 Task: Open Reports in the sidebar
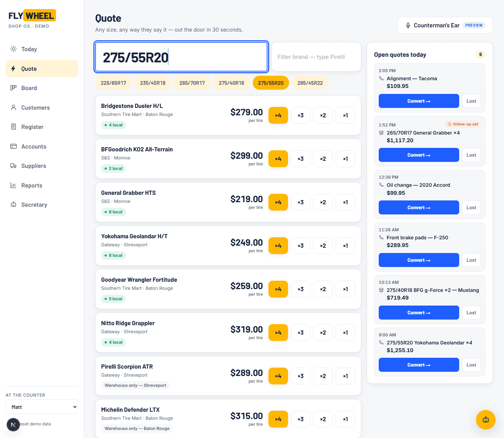42,185
